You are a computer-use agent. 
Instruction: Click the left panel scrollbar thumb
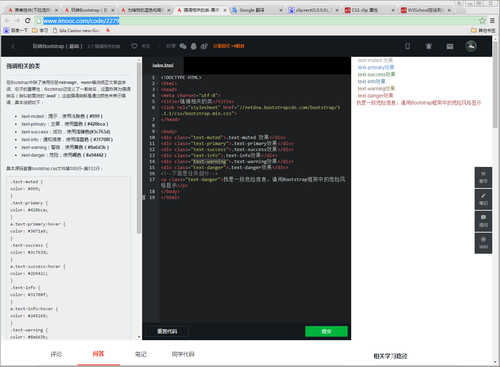tap(139, 148)
